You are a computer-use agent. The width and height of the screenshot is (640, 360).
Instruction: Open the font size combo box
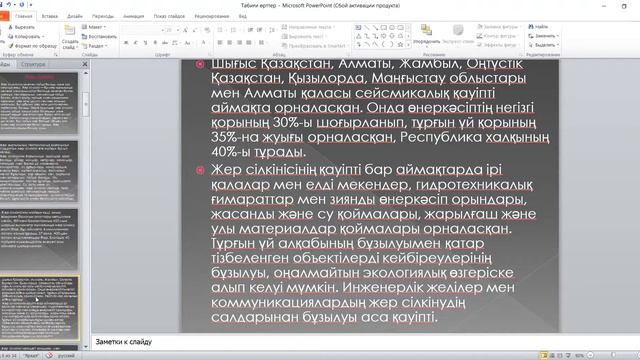click(172, 30)
